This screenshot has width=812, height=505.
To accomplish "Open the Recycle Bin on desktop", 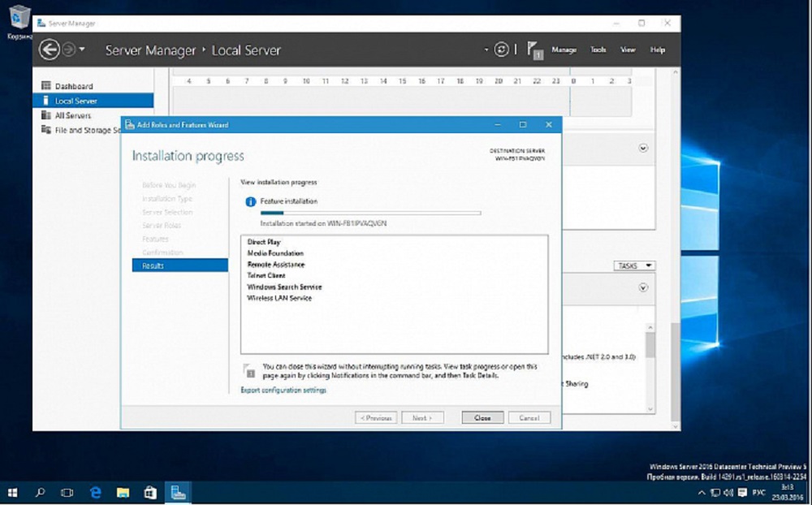I will 19,22.
